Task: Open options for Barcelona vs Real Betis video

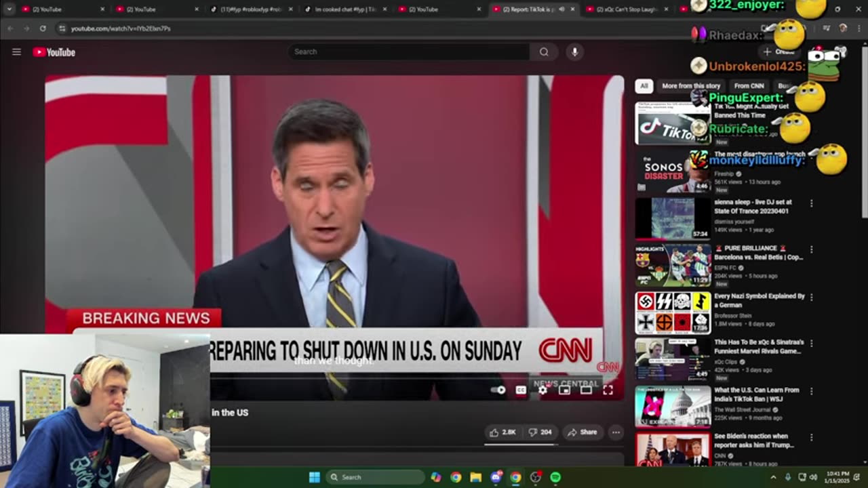Action: tap(811, 249)
